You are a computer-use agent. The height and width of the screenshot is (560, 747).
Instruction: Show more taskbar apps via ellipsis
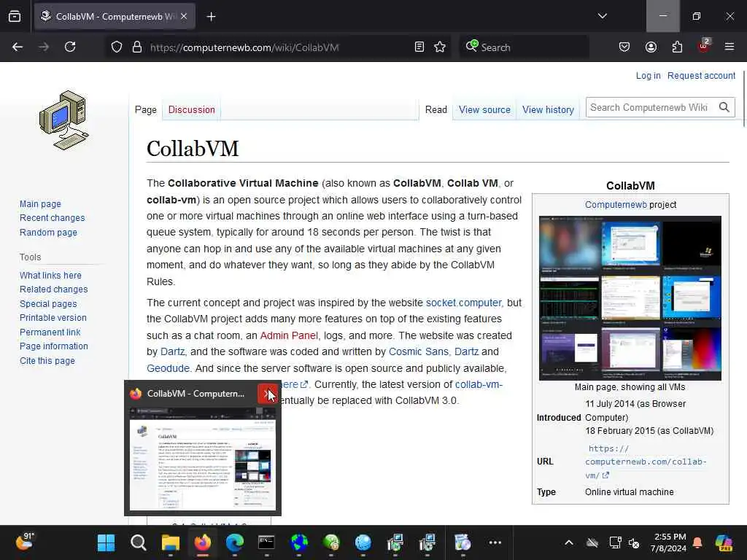pos(495,542)
